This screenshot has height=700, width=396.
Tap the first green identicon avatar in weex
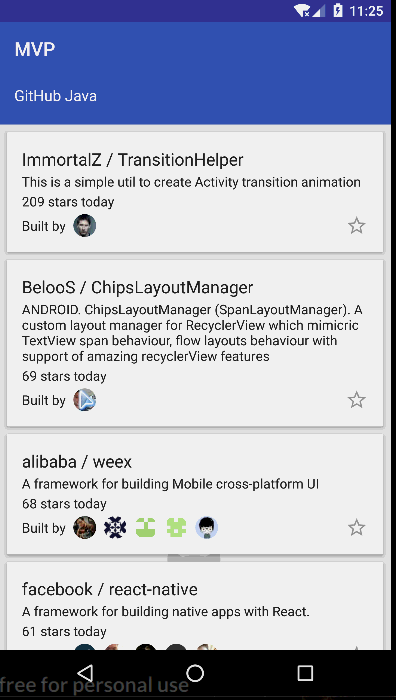pyautogui.click(x=146, y=528)
